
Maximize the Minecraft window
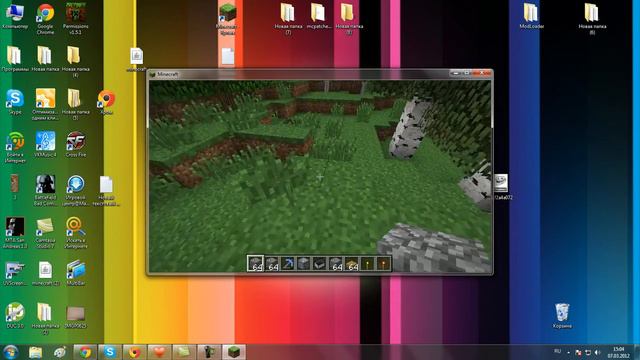pyautogui.click(x=467, y=73)
